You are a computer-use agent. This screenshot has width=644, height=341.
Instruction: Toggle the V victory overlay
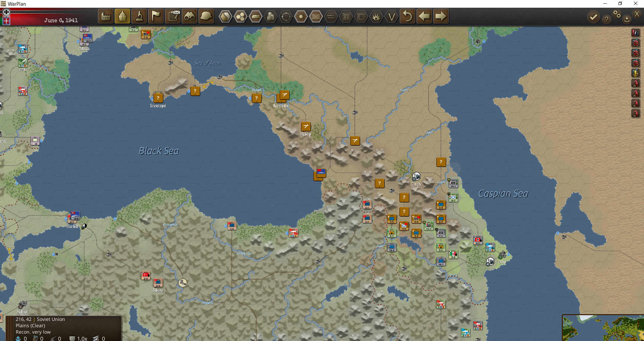391,16
